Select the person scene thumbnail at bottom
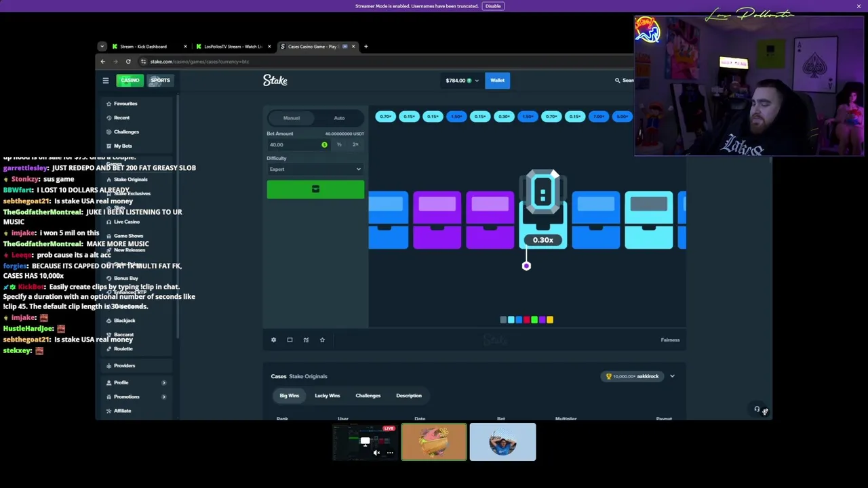 tap(502, 442)
